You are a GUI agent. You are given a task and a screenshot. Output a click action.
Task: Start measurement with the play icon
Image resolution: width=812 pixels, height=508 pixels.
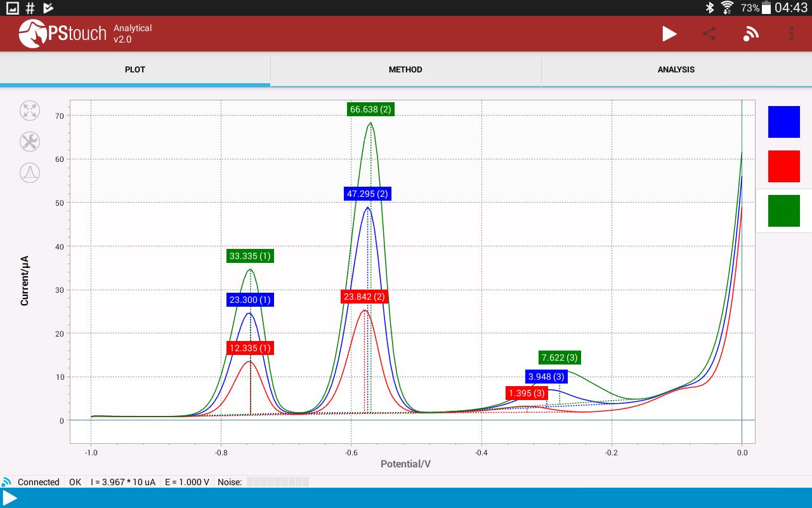[x=669, y=34]
